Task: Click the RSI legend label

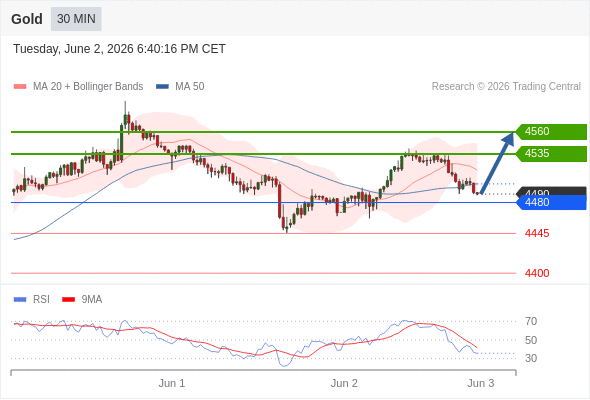Action: (41, 300)
